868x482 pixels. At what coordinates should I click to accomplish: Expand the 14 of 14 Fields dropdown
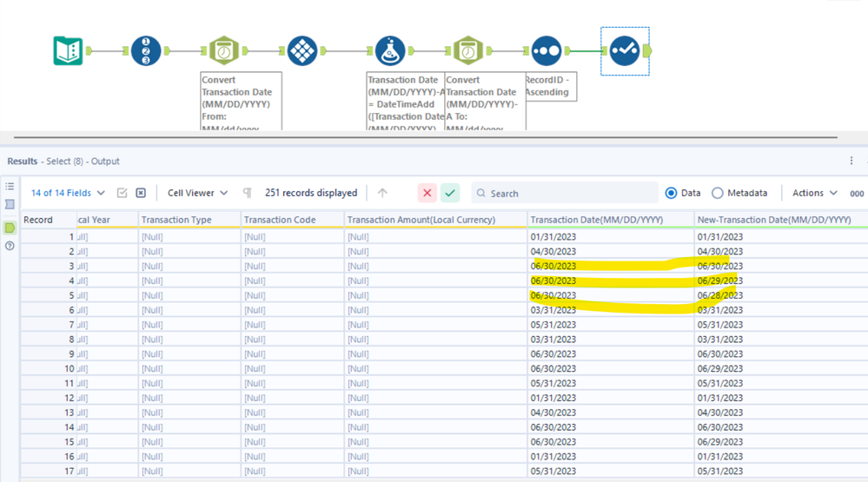coord(68,193)
